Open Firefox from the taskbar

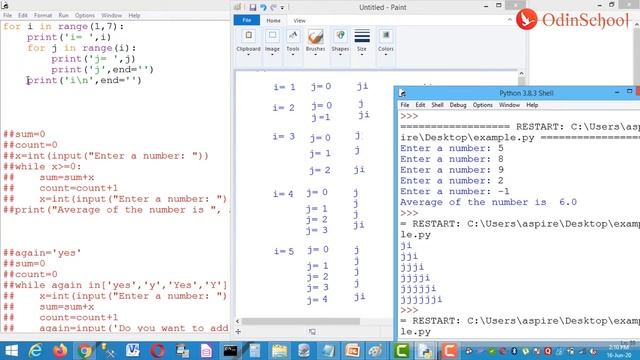pyautogui.click(x=60, y=351)
